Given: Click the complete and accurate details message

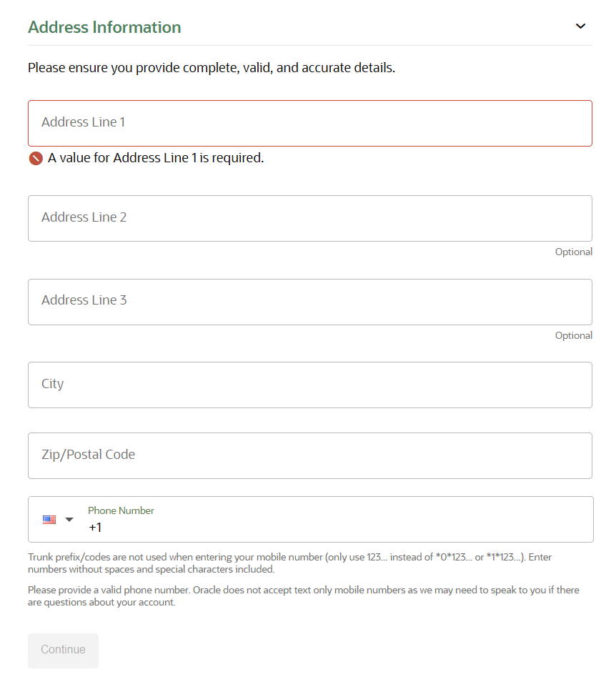Looking at the screenshot, I should coord(210,67).
